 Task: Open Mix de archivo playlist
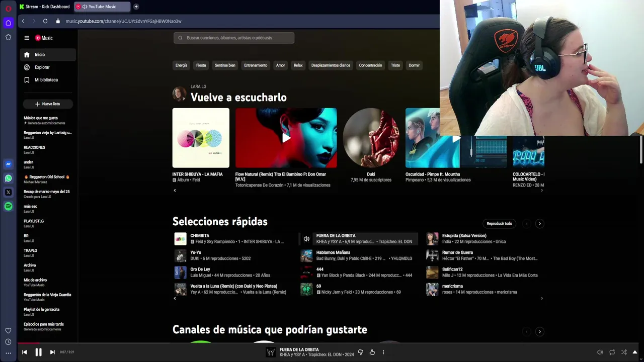[48, 282]
